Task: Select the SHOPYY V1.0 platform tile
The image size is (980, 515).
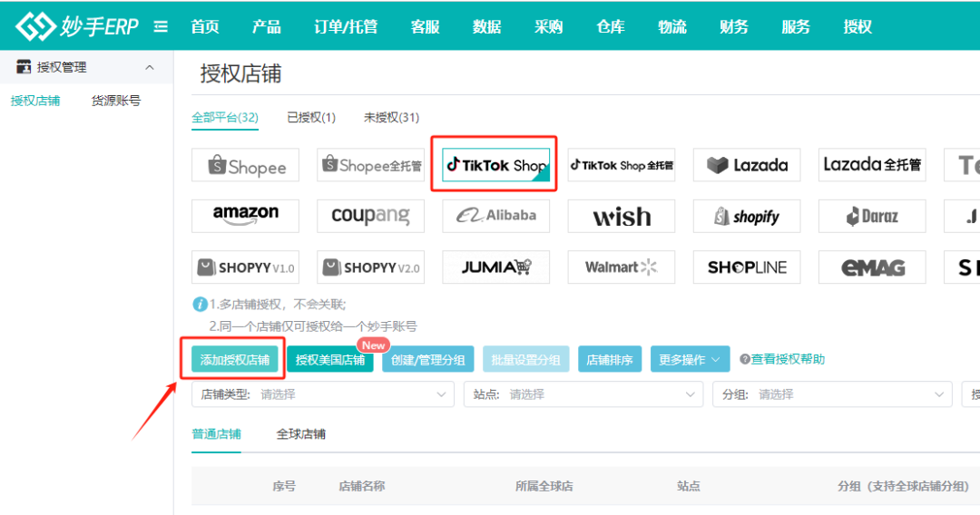Action: (x=246, y=267)
